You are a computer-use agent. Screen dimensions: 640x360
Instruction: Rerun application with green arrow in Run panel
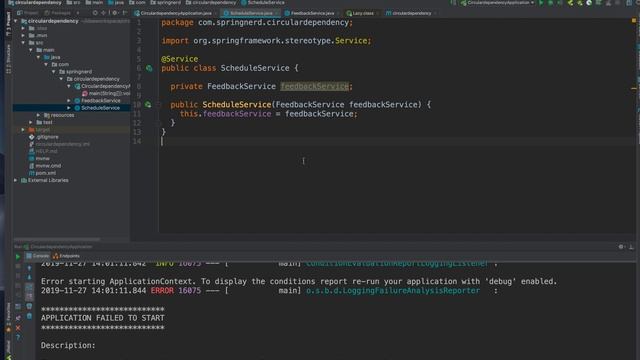pos(18,256)
